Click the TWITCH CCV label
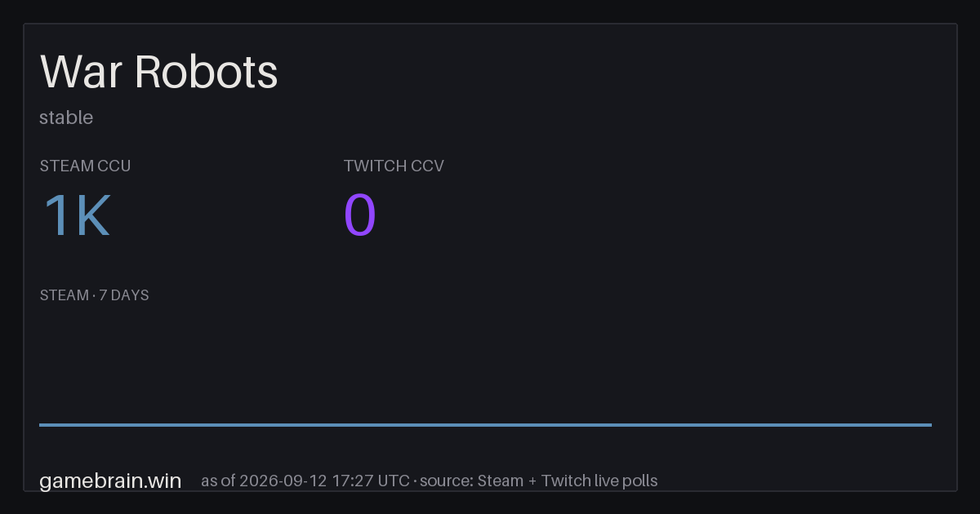This screenshot has width=980, height=514. tap(394, 166)
